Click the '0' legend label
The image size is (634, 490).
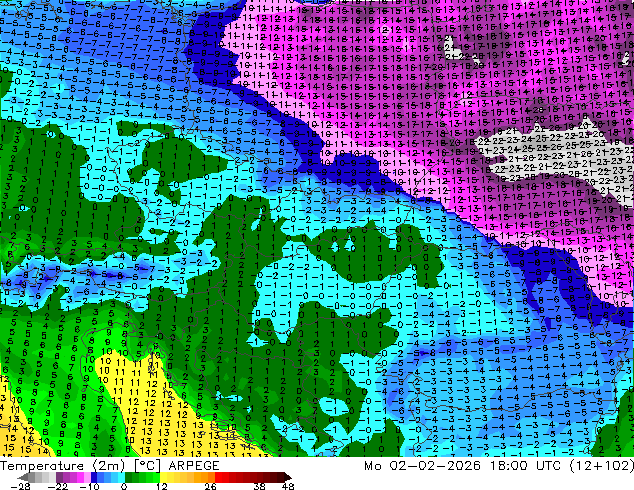pyautogui.click(x=124, y=486)
